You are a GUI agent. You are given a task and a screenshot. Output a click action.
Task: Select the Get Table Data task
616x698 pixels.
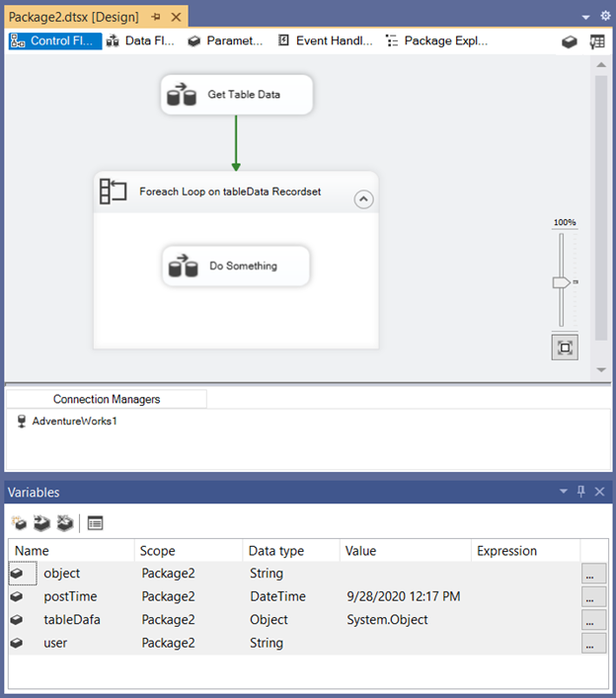click(x=237, y=95)
